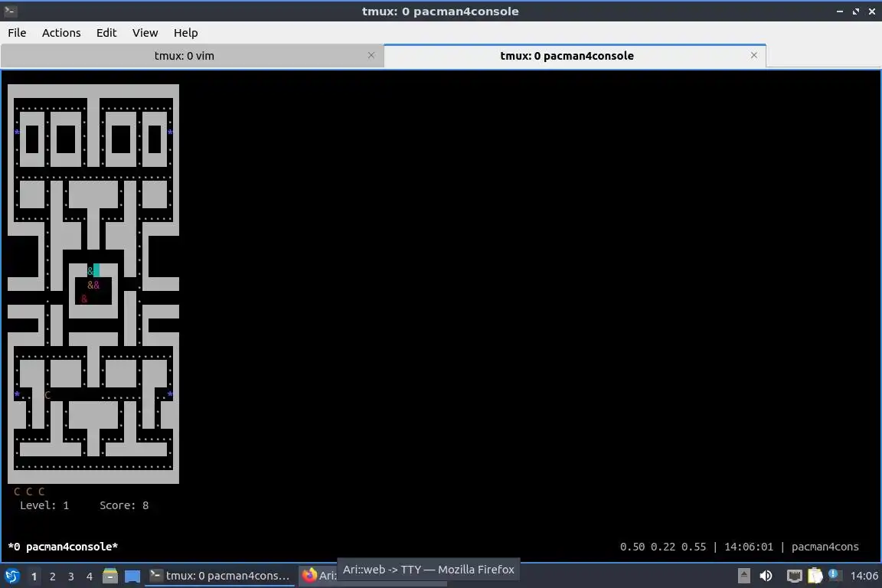
Task: Open the View menu
Action: point(145,33)
